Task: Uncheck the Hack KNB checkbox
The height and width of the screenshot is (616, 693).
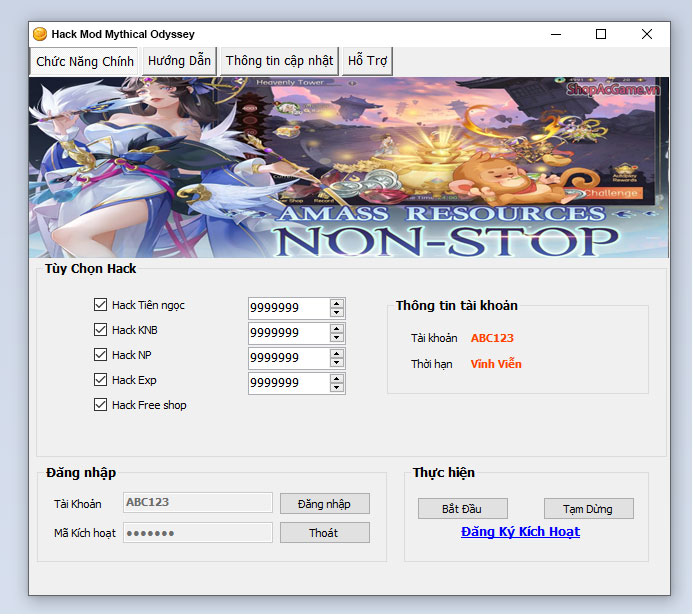Action: 100,330
